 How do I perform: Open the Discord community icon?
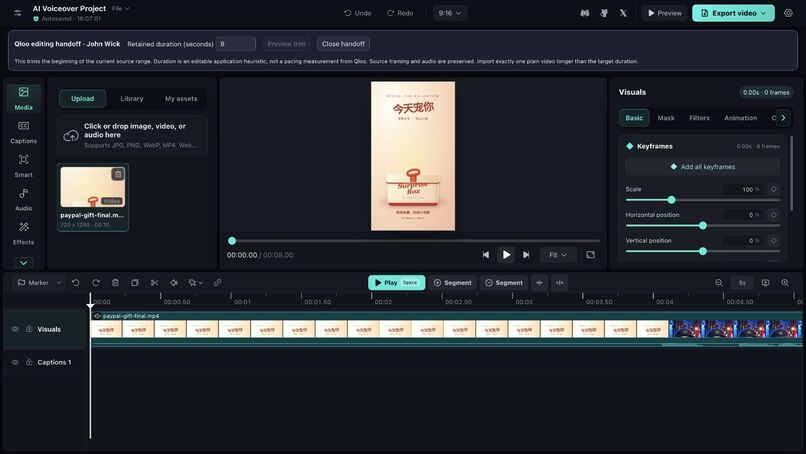(x=585, y=13)
